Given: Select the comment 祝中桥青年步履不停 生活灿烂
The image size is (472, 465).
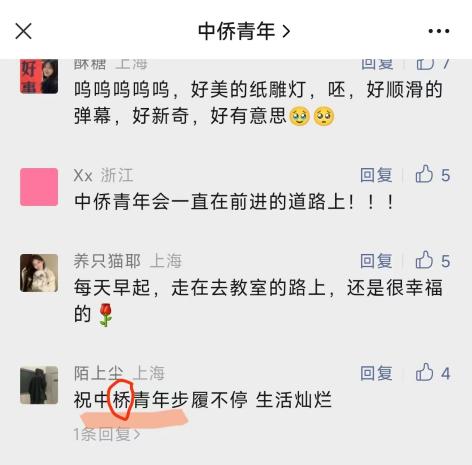Looking at the screenshot, I should (203, 400).
